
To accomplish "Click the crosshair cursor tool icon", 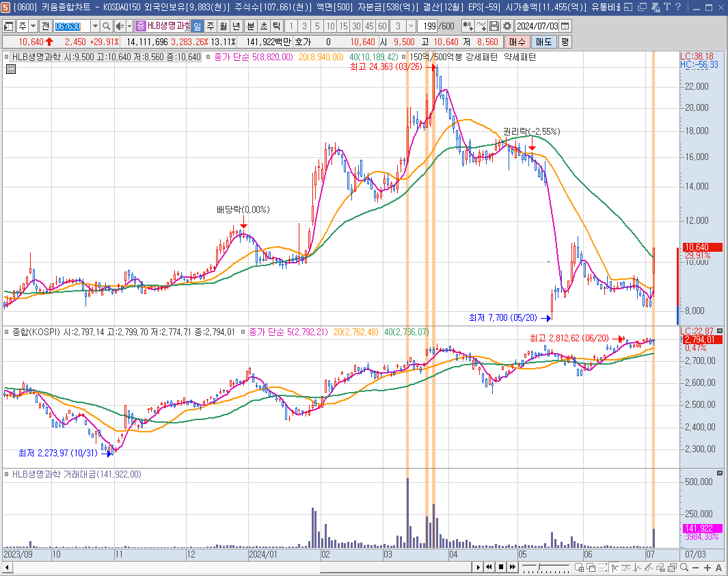I will 615,567.
